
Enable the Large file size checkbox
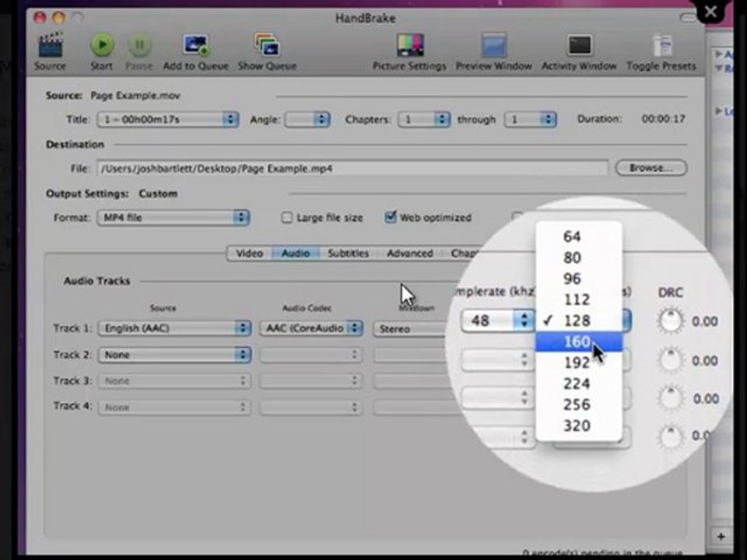[x=287, y=218]
